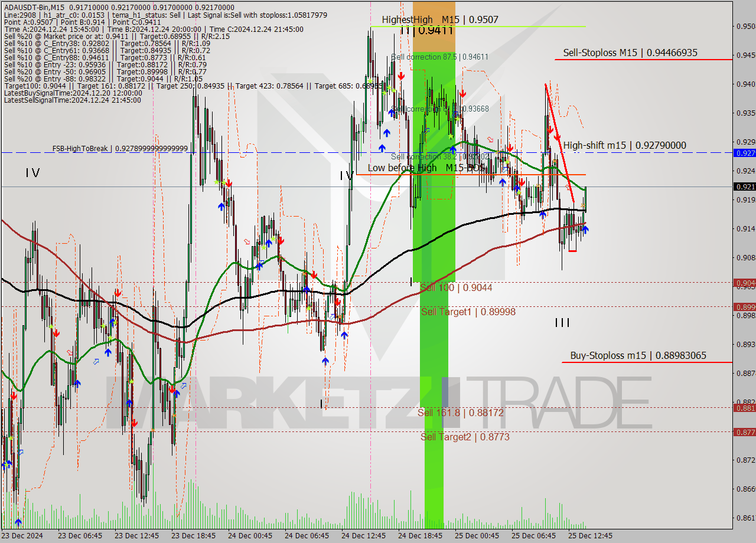Click the HighestHigh M15 0.9507 label
The height and width of the screenshot is (543, 756).
coord(439,19)
